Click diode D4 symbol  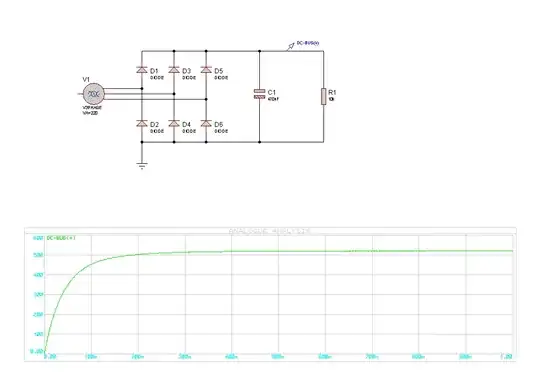pos(174,123)
